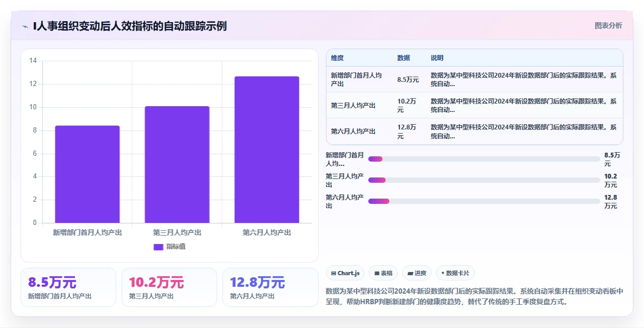Viewport: 644px width, 328px height.
Task: Click the 数据 column header
Action: 403,58
